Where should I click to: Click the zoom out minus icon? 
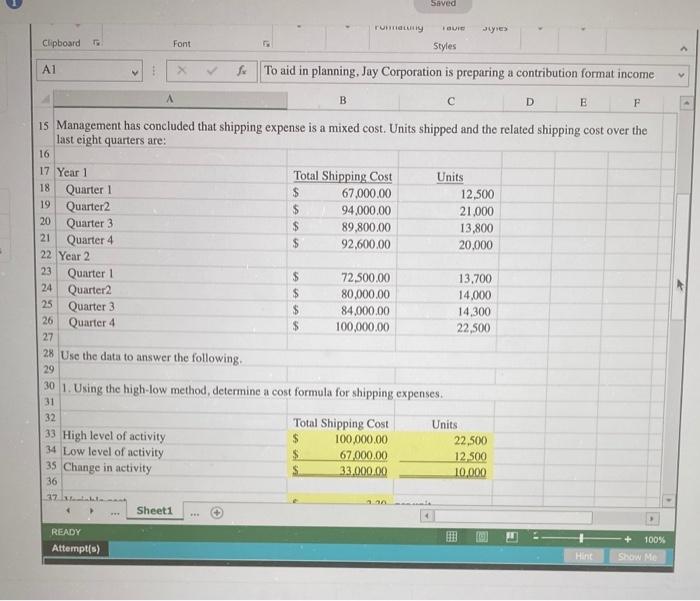click(x=536, y=538)
